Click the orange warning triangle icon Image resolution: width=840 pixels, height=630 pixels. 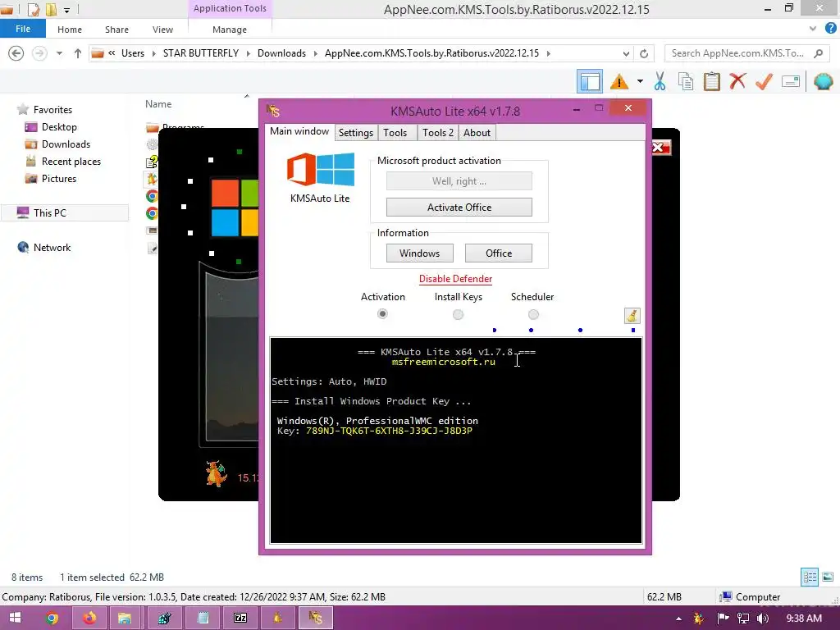point(619,82)
